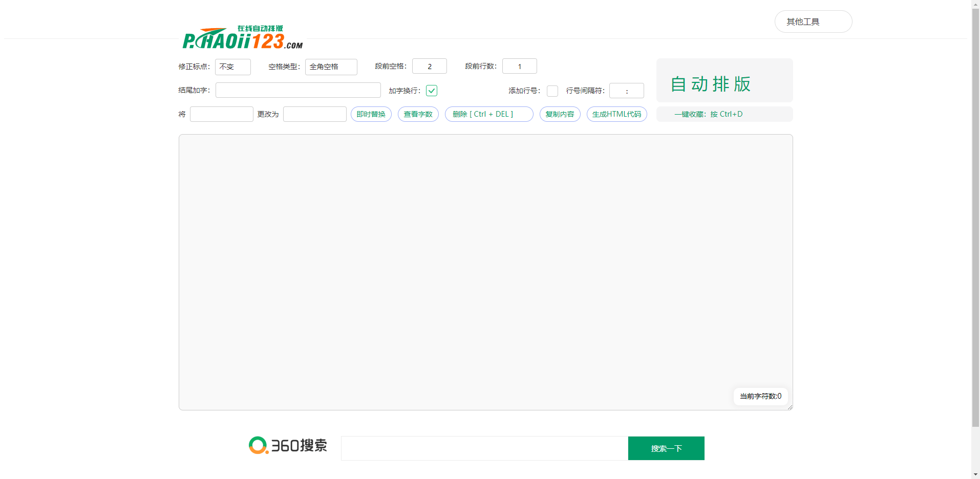点击「生成HTML代码」按钮

pos(616,114)
